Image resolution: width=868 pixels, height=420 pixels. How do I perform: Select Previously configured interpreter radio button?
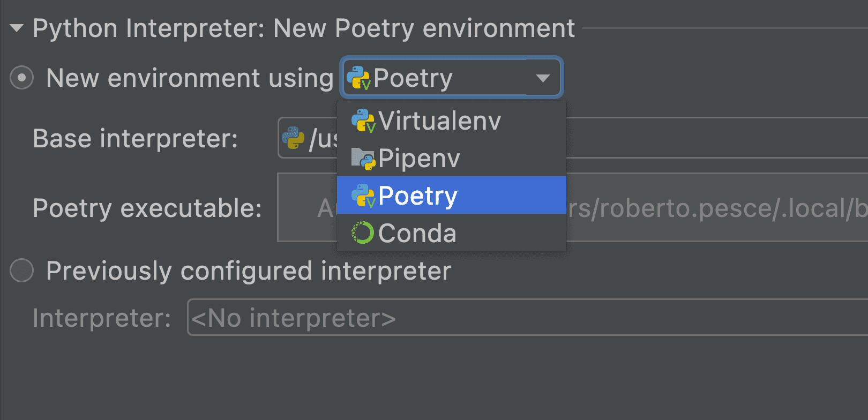22,271
